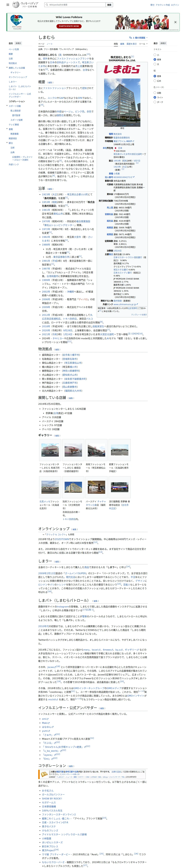Click the 検索 search button
This screenshot has width=186, height=868.
[109, 5]
